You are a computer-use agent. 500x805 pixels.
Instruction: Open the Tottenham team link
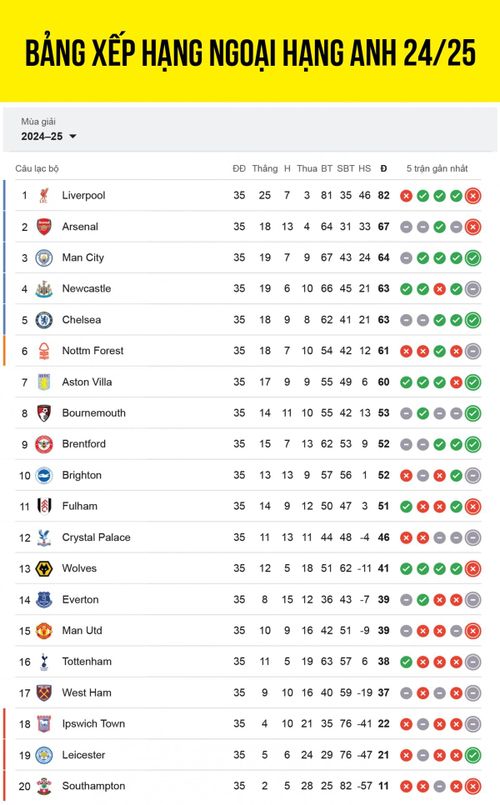tap(87, 661)
